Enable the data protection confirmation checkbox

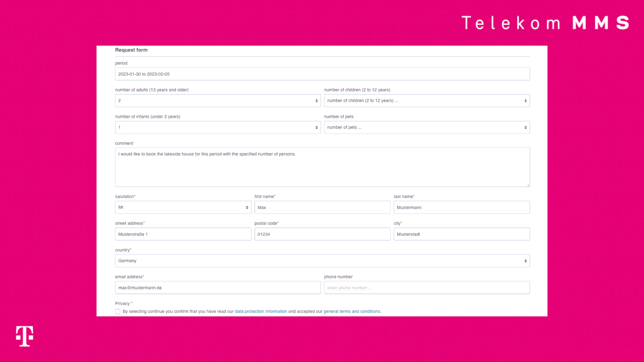117,311
